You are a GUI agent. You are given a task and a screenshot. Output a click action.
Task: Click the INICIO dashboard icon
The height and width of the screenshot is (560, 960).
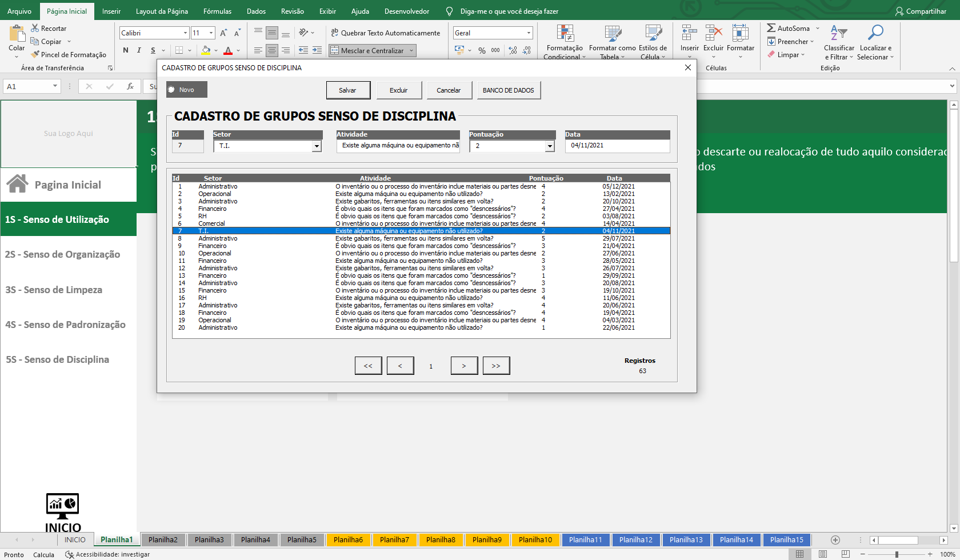tap(62, 505)
